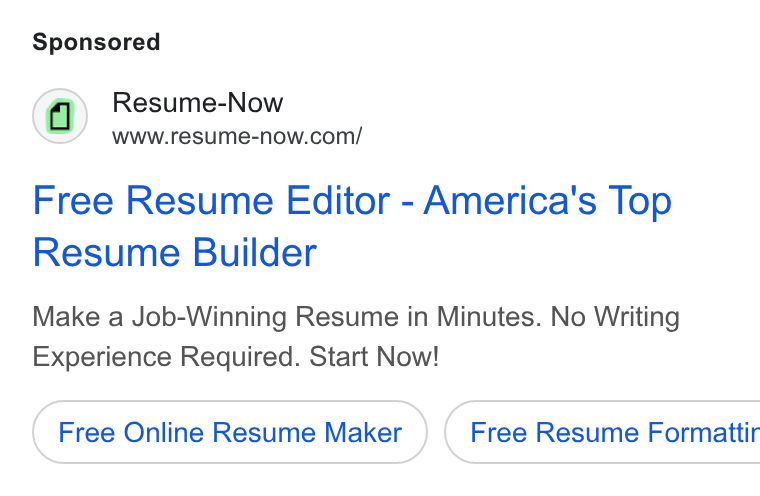Open the Resume-Now site name link
Image resolution: width=760 pixels, height=496 pixels.
tap(197, 102)
